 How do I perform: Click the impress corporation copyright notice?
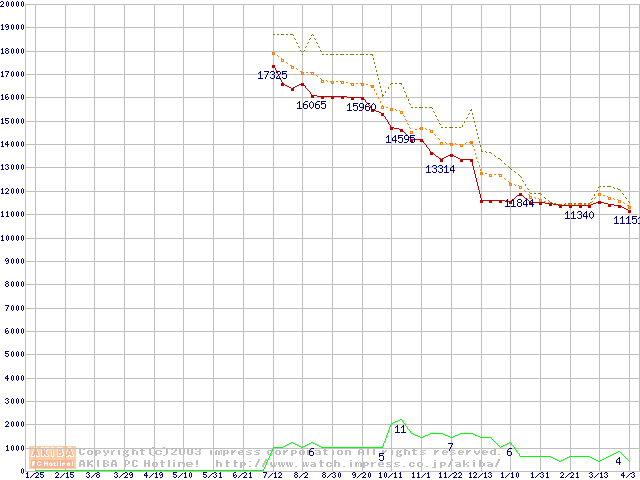(290, 452)
